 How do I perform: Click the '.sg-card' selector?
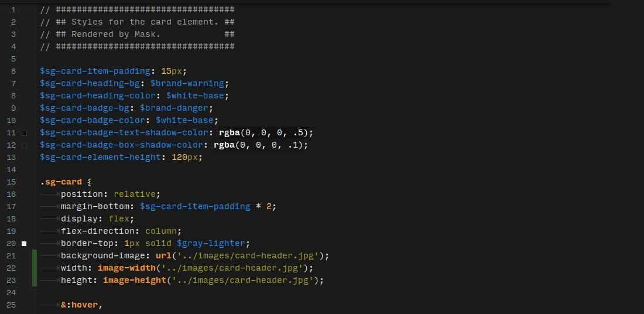pos(61,182)
